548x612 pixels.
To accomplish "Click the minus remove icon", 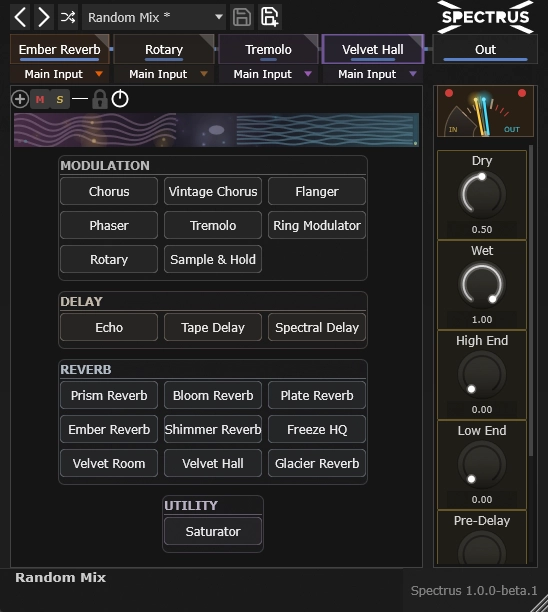I will (x=80, y=99).
